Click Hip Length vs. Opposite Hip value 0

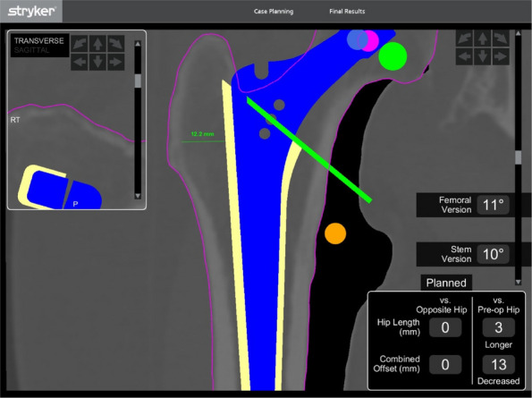[445, 327]
